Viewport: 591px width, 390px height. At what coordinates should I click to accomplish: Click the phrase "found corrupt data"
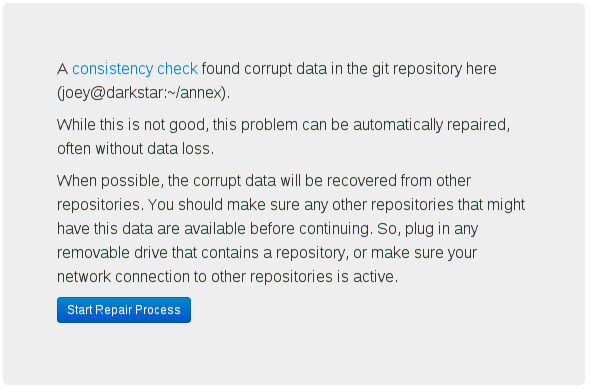tap(264, 69)
